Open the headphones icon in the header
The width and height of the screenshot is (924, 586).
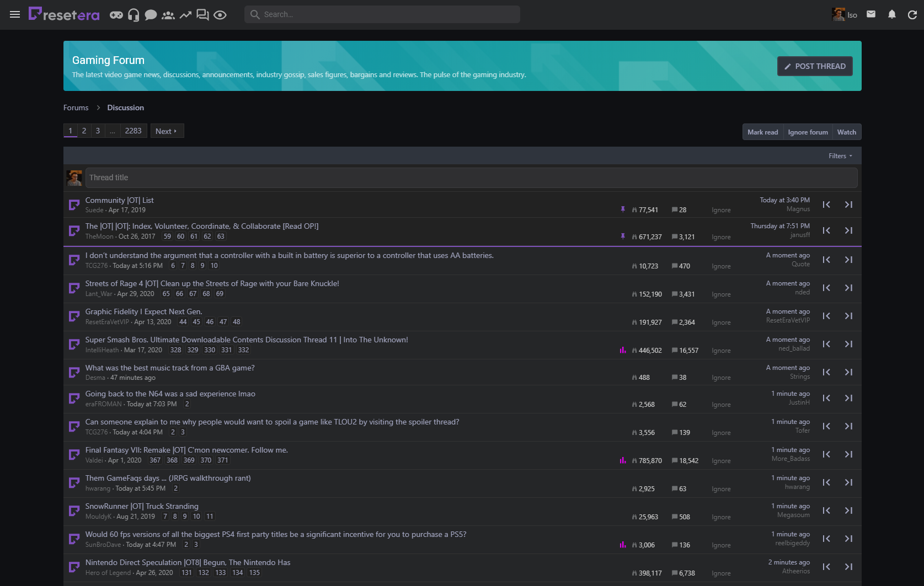pyautogui.click(x=133, y=15)
